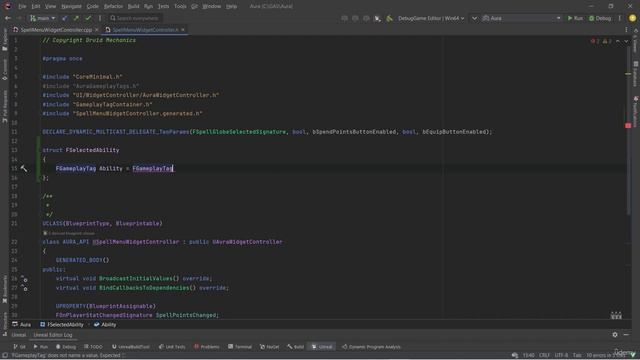Click the UTF-8 encoding in status bar
Image resolution: width=640 pixels, height=360 pixels.
click(x=561, y=355)
